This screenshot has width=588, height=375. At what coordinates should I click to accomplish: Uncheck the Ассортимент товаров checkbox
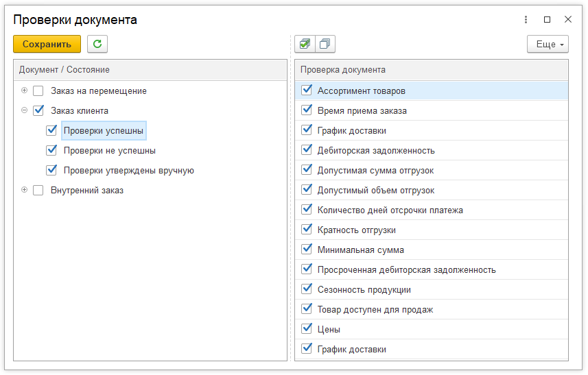pos(306,90)
